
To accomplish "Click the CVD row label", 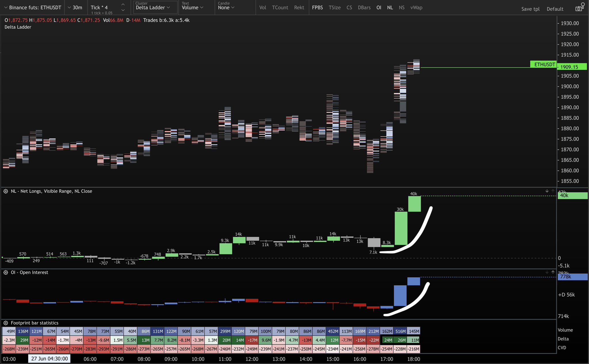I will tap(562, 348).
